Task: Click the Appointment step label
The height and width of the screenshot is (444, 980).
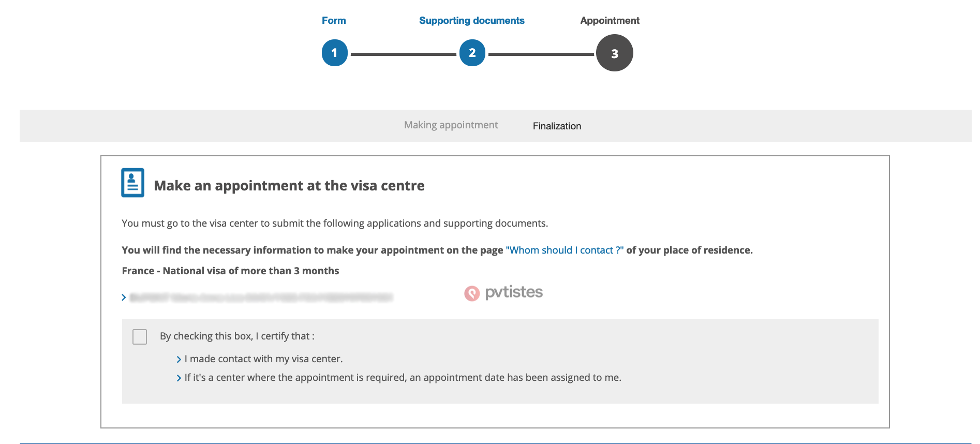Action: point(610,21)
